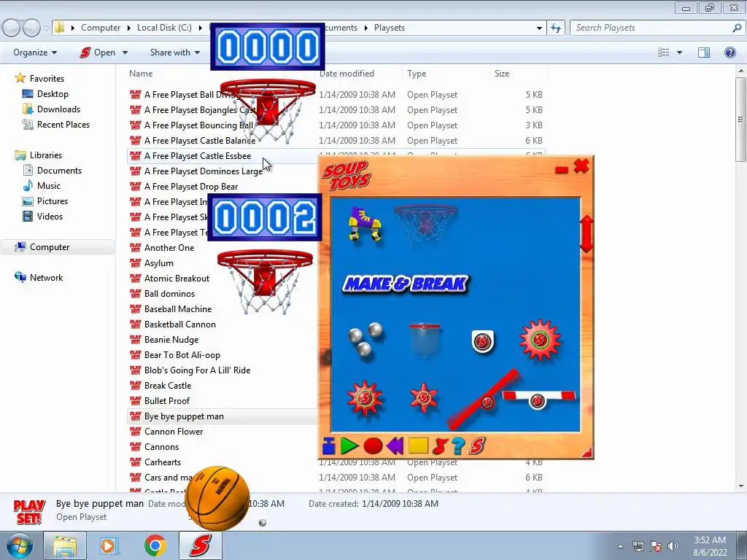Expand the change view options arrow

[x=679, y=52]
